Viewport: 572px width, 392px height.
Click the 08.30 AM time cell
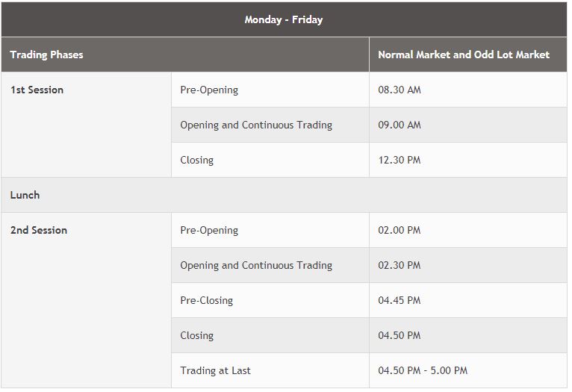(x=400, y=90)
